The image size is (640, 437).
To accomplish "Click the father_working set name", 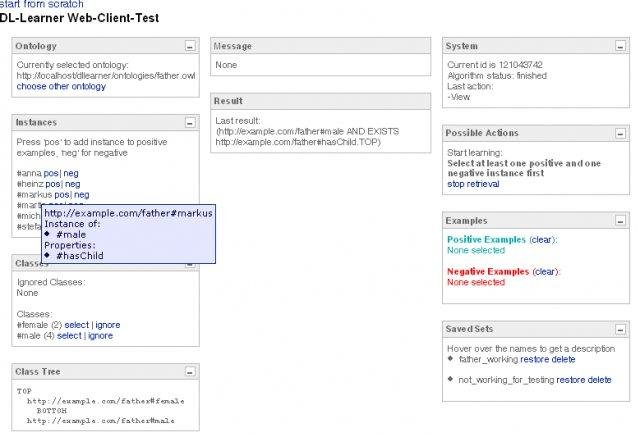I will click(488, 359).
